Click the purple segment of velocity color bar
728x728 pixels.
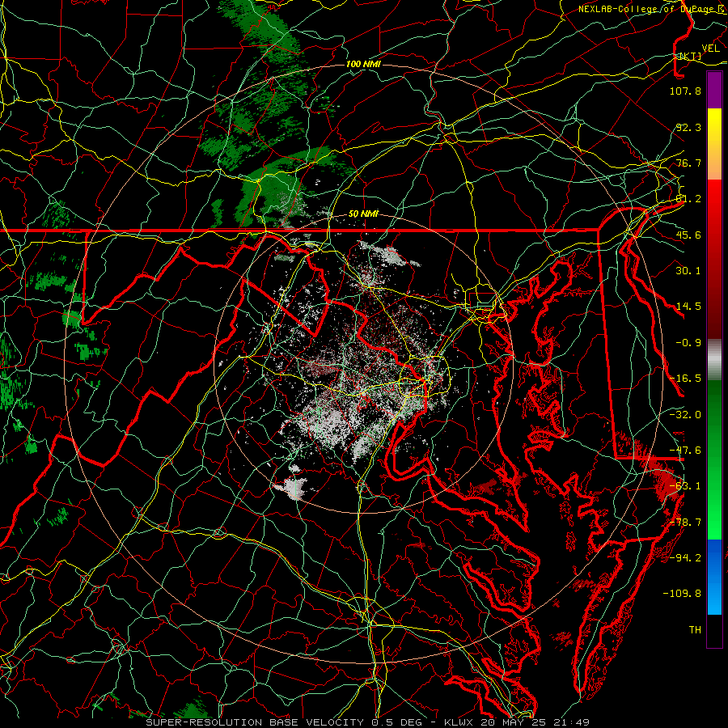[714, 91]
